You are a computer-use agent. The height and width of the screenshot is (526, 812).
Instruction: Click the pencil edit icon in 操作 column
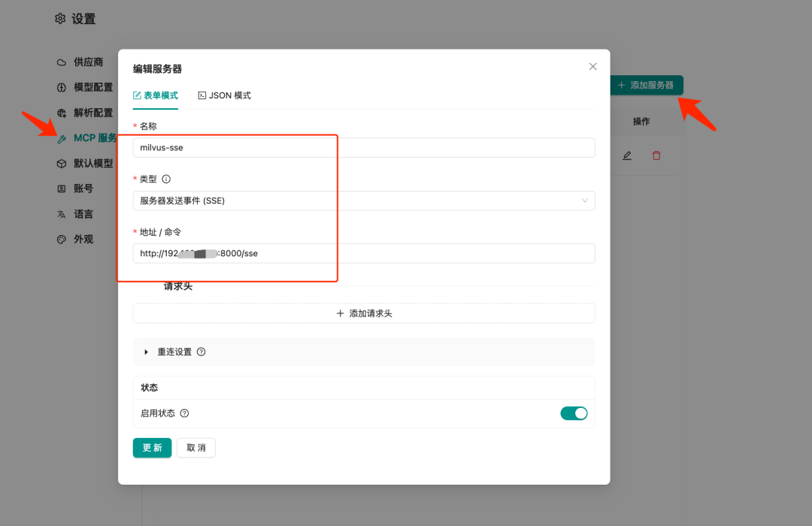tap(627, 156)
